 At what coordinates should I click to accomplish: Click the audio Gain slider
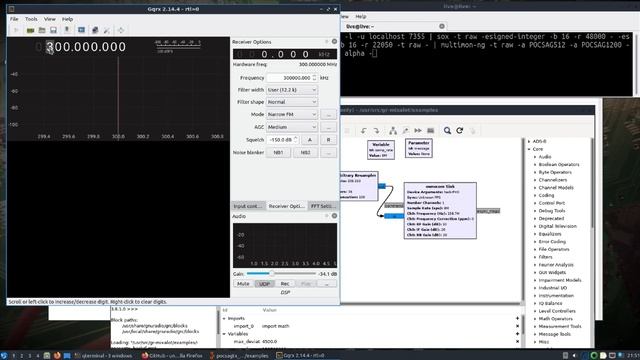pos(281,274)
